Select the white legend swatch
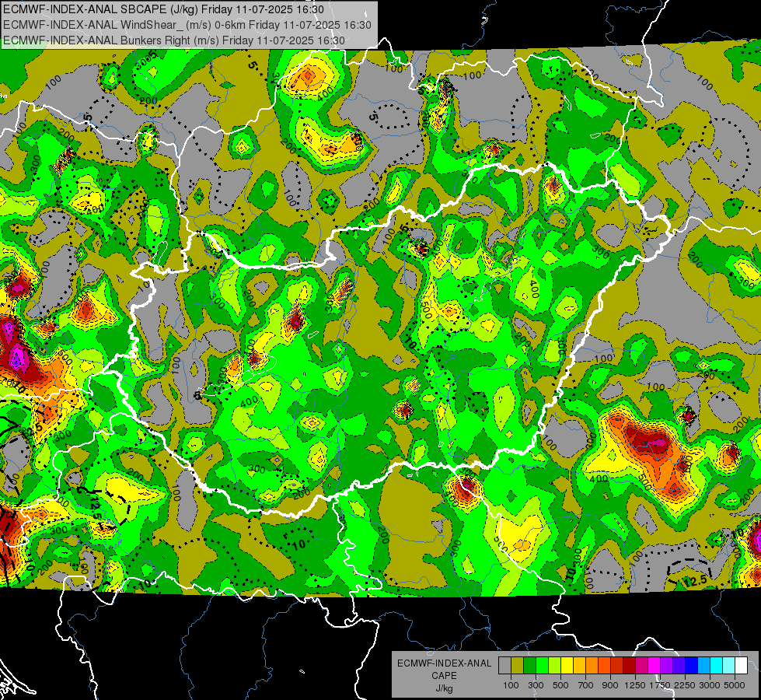Viewport: 761px width, 700px height. point(741,665)
